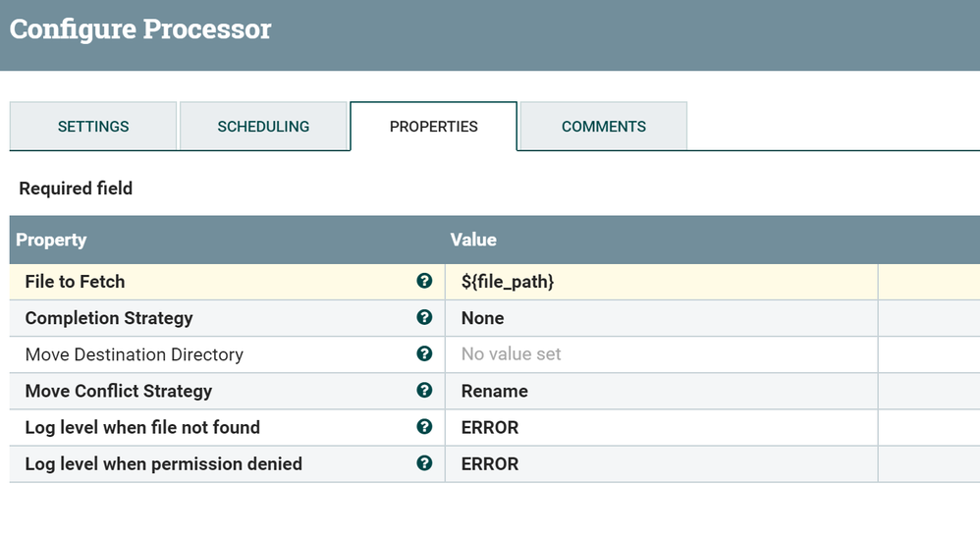Go to the Comments tab
The width and height of the screenshot is (980, 539).
click(x=603, y=127)
